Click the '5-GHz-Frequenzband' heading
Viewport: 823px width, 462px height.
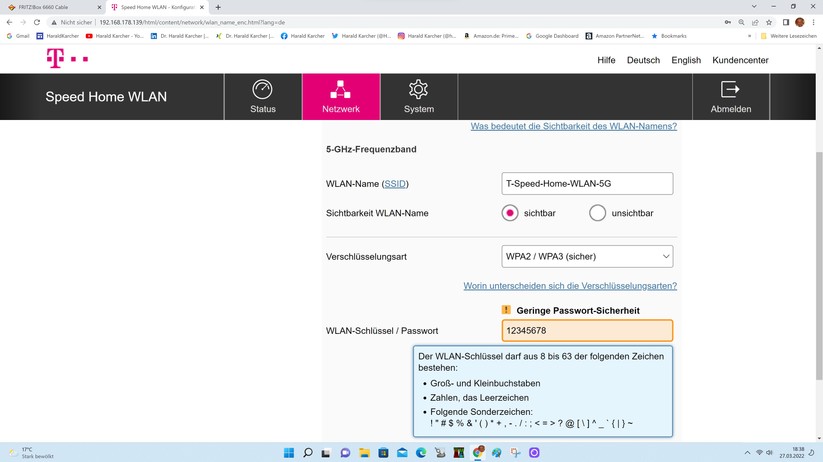tap(371, 149)
